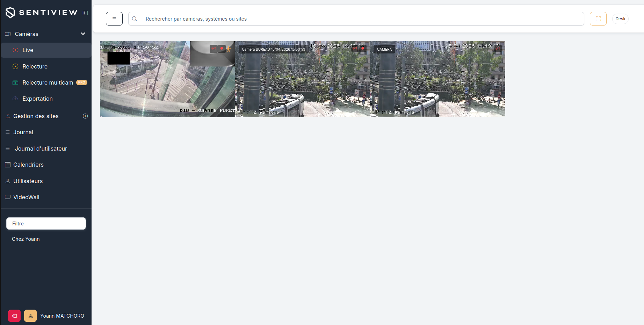Collapse the Sentiview sidebar panel icon

(85, 13)
